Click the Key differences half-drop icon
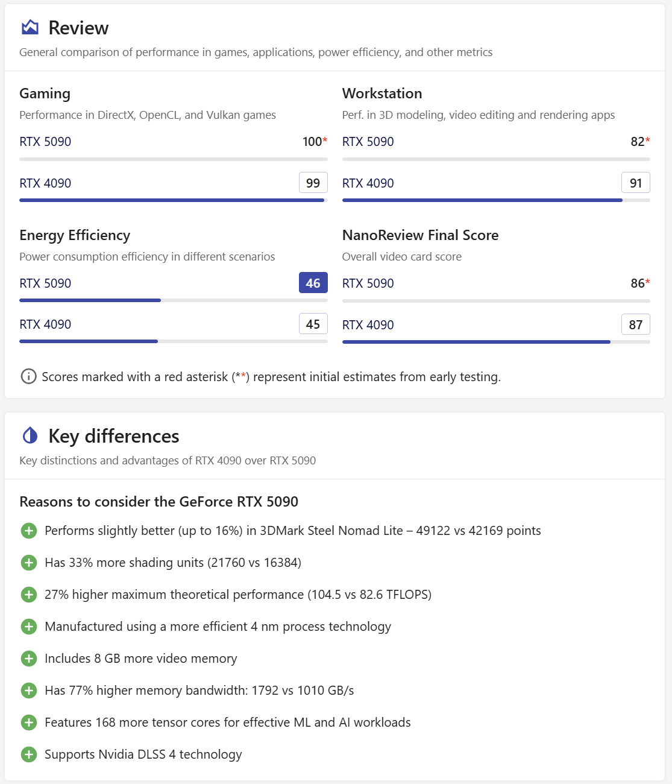This screenshot has height=784, width=672. 30,435
